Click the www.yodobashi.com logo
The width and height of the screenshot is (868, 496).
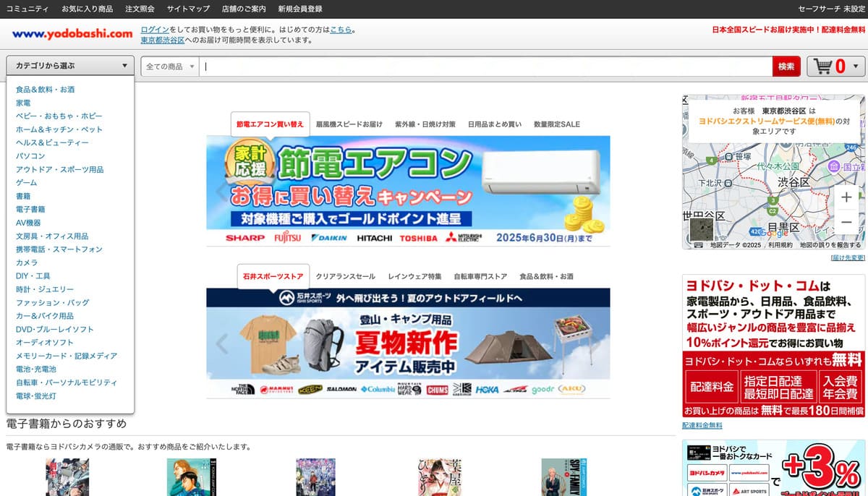coord(72,33)
